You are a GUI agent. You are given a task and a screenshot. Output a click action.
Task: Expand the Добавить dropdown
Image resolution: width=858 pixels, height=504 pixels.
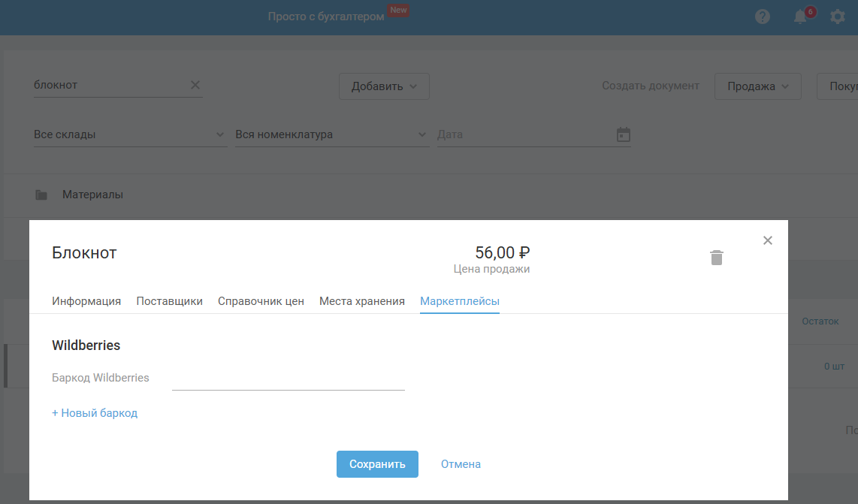[x=384, y=86]
